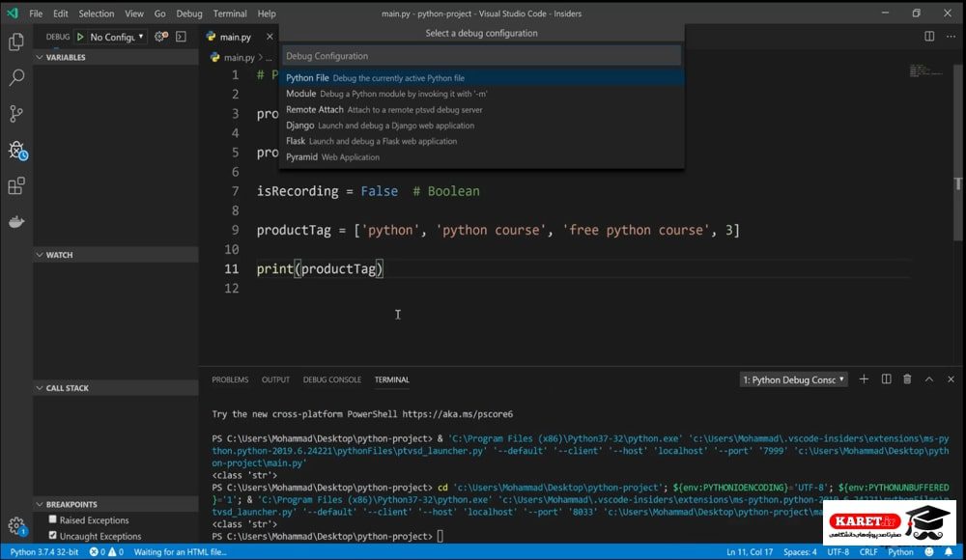
Task: Start debugging with green play button
Action: click(80, 37)
